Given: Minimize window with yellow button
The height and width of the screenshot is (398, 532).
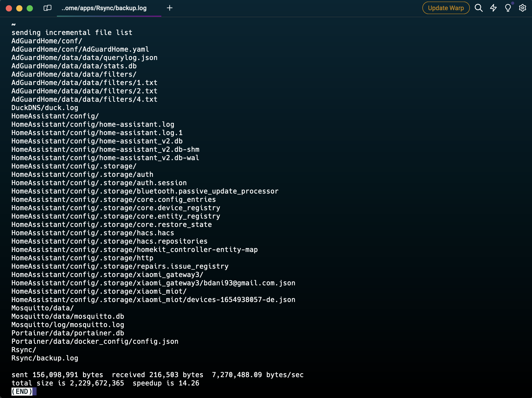Looking at the screenshot, I should tap(19, 8).
